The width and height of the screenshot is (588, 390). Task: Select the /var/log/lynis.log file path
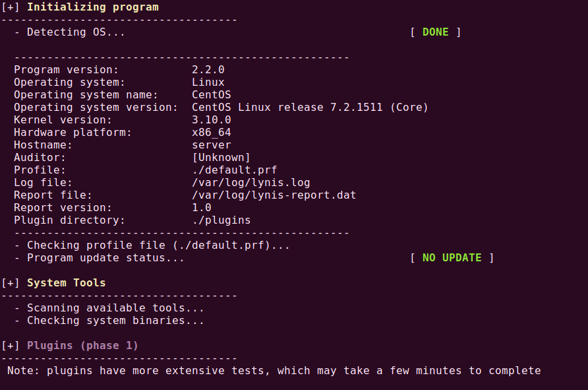coord(250,183)
